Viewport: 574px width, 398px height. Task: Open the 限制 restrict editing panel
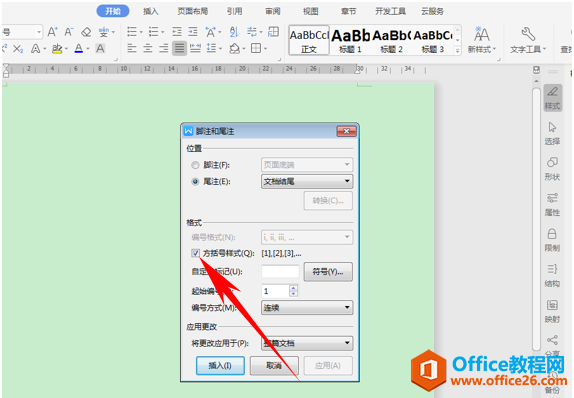[552, 240]
